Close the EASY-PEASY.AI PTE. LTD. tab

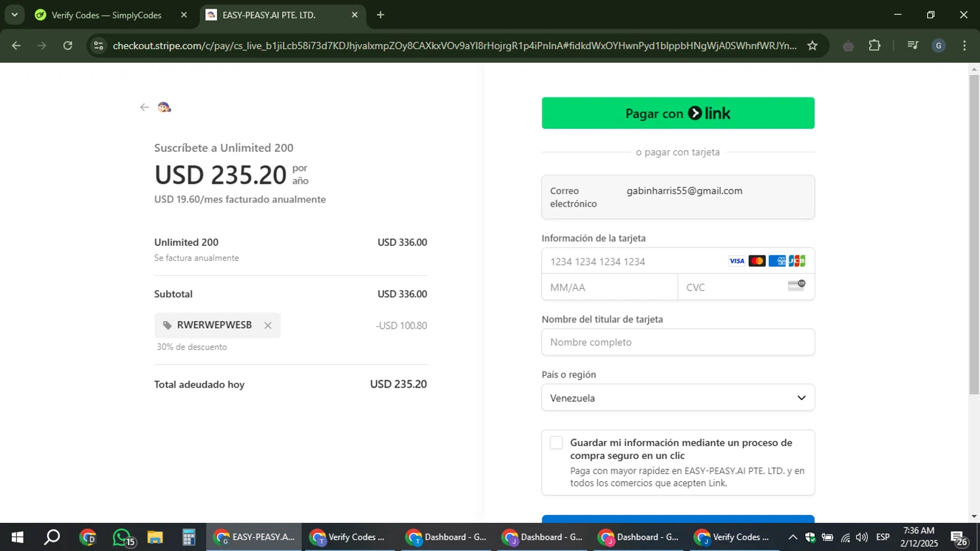pyautogui.click(x=355, y=15)
